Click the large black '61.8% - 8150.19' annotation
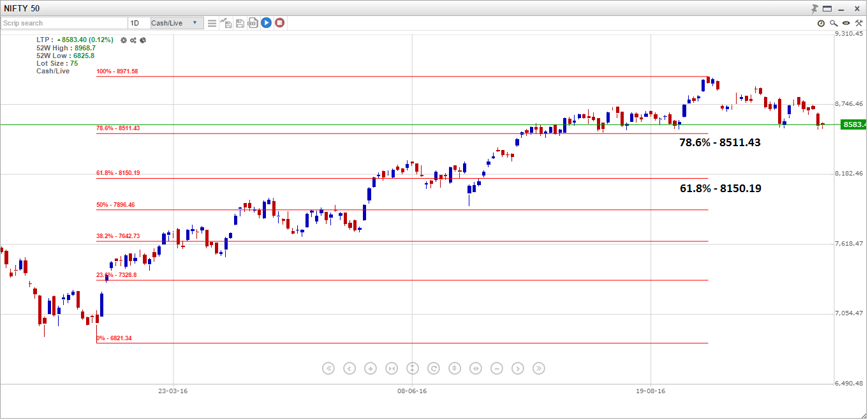The width and height of the screenshot is (868, 420). click(x=720, y=188)
